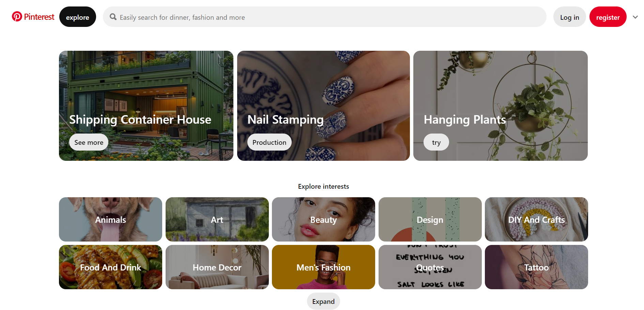Select the Home Decor tile
This screenshot has width=644, height=310.
pyautogui.click(x=217, y=267)
